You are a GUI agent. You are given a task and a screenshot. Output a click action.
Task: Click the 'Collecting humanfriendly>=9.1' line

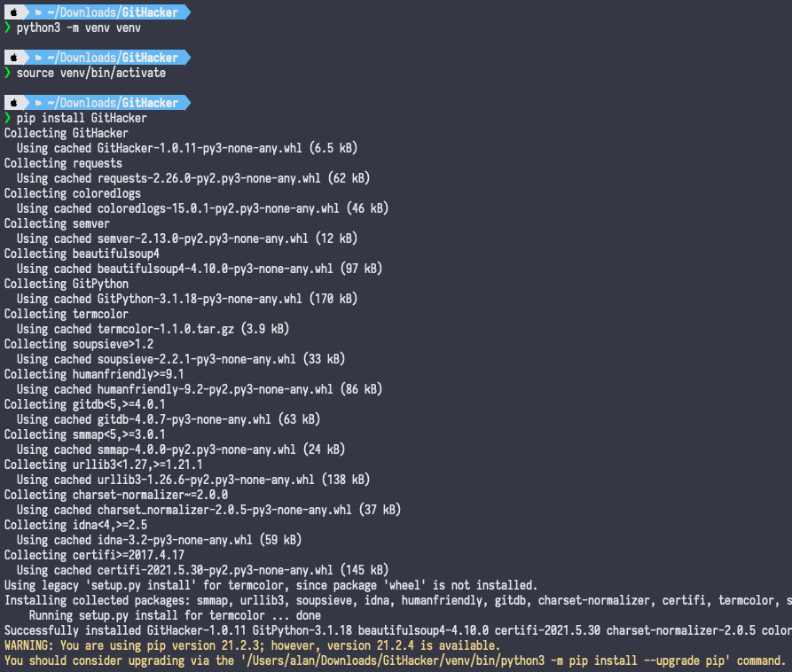(x=94, y=375)
